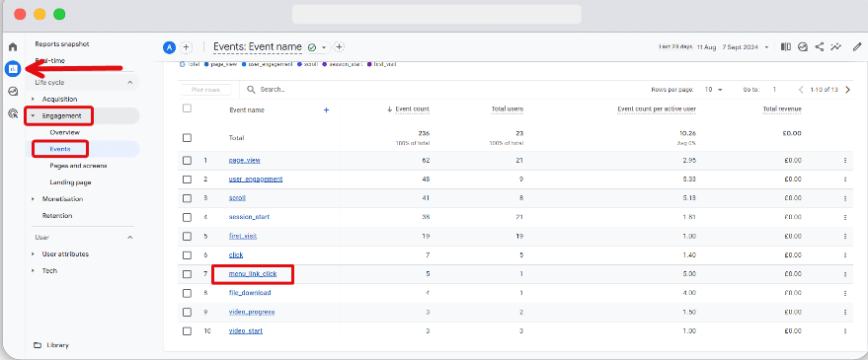Viewport: 868px width, 360px height.
Task: Go to the previous page of rows
Action: coord(801,90)
